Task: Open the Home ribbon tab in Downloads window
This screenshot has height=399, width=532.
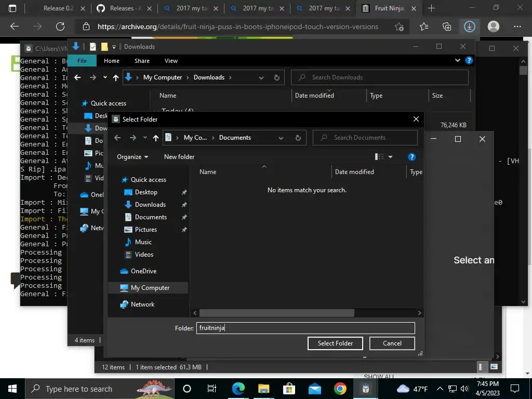Action: pos(112,61)
